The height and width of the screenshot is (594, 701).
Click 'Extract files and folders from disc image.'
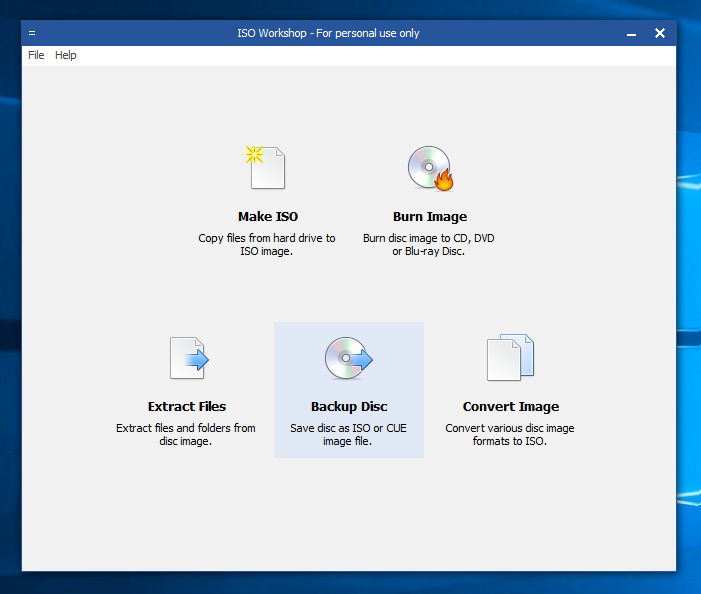[x=186, y=434]
